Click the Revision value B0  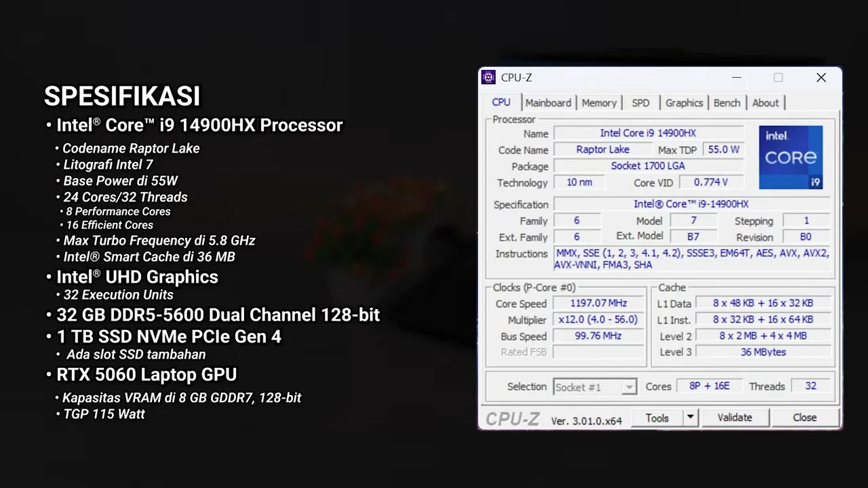click(806, 237)
